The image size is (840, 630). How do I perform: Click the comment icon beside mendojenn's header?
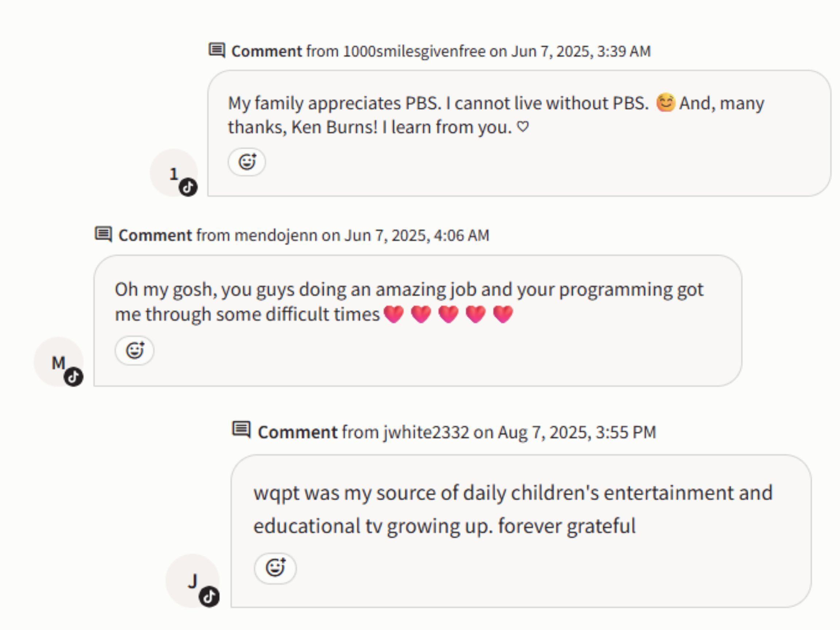pyautogui.click(x=103, y=234)
